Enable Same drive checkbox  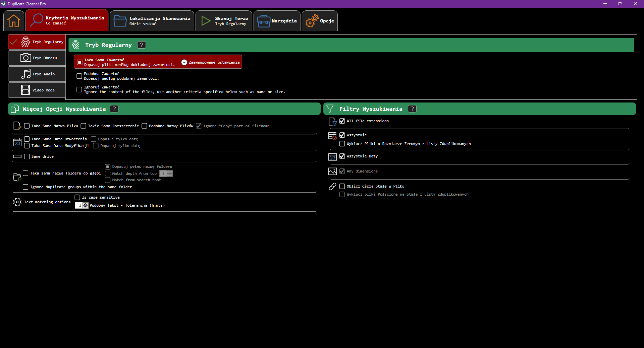[27, 156]
